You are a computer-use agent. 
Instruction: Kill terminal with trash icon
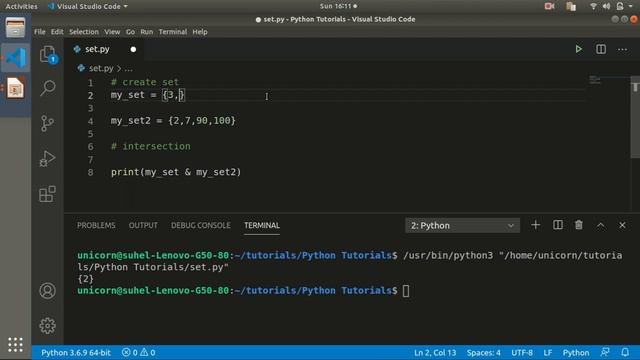point(579,225)
